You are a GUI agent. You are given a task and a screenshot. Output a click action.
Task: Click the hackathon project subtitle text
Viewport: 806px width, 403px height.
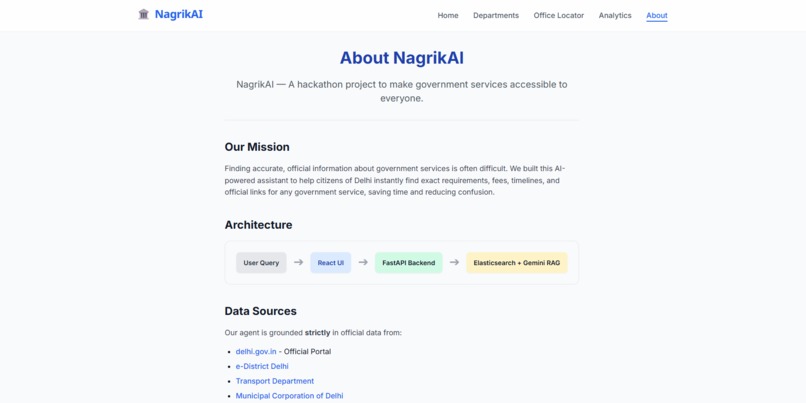[x=402, y=91]
